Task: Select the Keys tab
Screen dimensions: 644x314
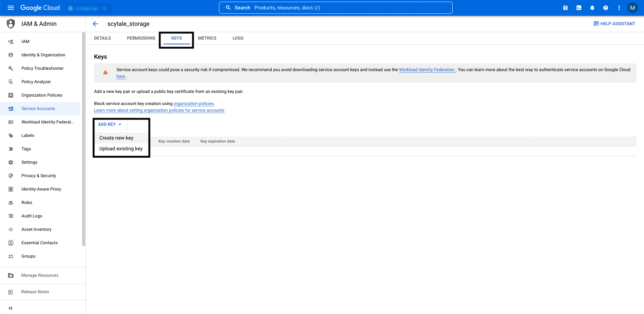Action: pyautogui.click(x=177, y=38)
